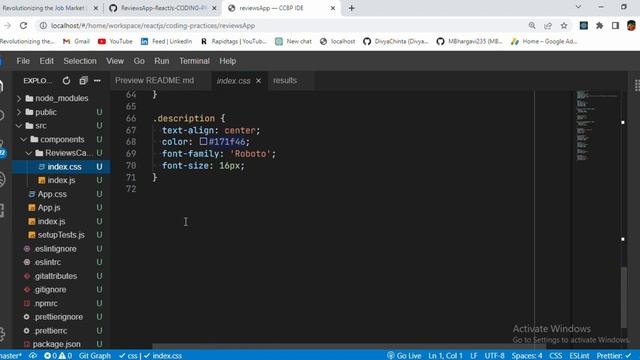Collapse the components folder
The height and width of the screenshot is (360, 640).
coord(24,140)
